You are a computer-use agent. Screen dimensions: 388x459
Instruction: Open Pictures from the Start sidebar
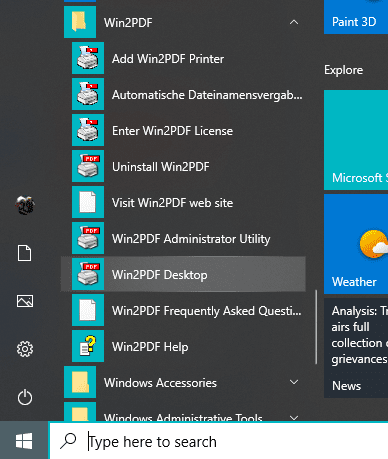click(25, 301)
